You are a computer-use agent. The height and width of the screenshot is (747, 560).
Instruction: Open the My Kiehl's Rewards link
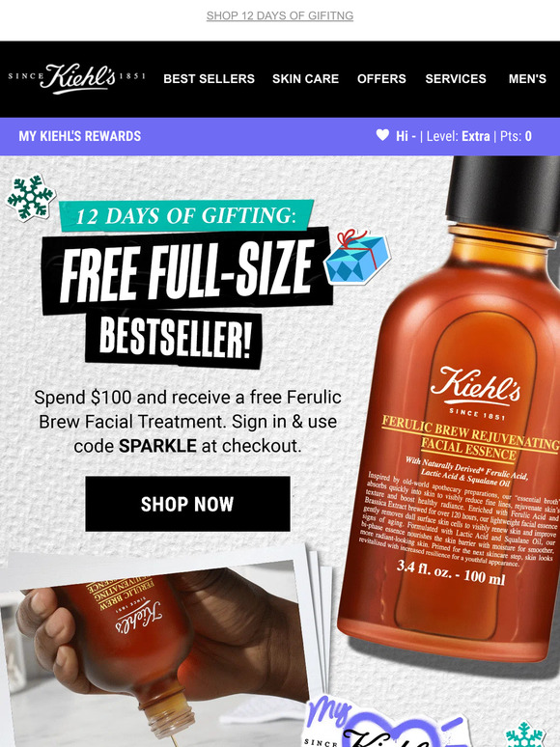point(79,136)
